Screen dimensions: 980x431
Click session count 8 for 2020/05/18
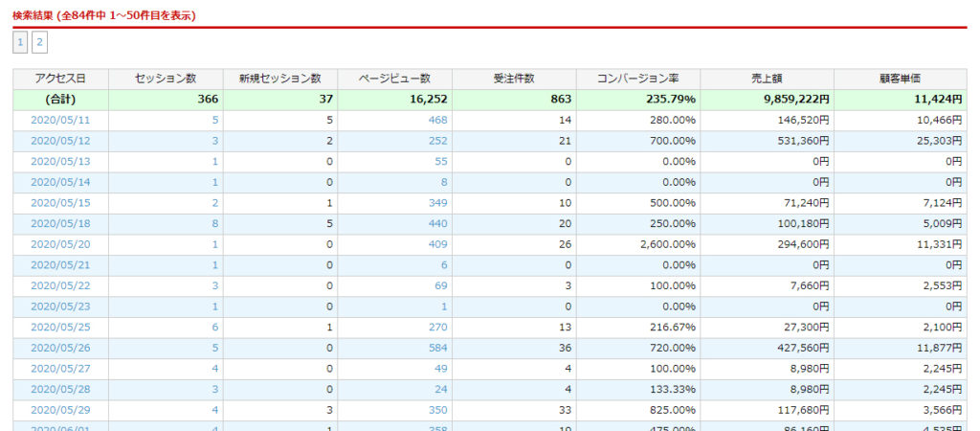pos(215,223)
